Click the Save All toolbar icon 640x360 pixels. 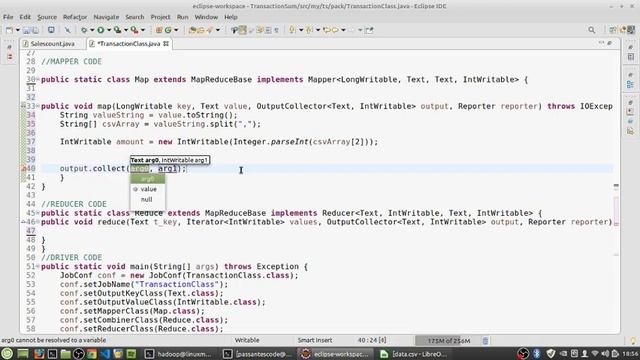tap(35, 30)
